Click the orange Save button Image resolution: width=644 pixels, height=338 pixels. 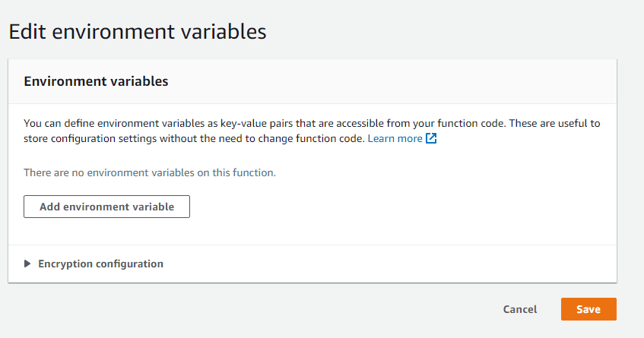tap(588, 309)
